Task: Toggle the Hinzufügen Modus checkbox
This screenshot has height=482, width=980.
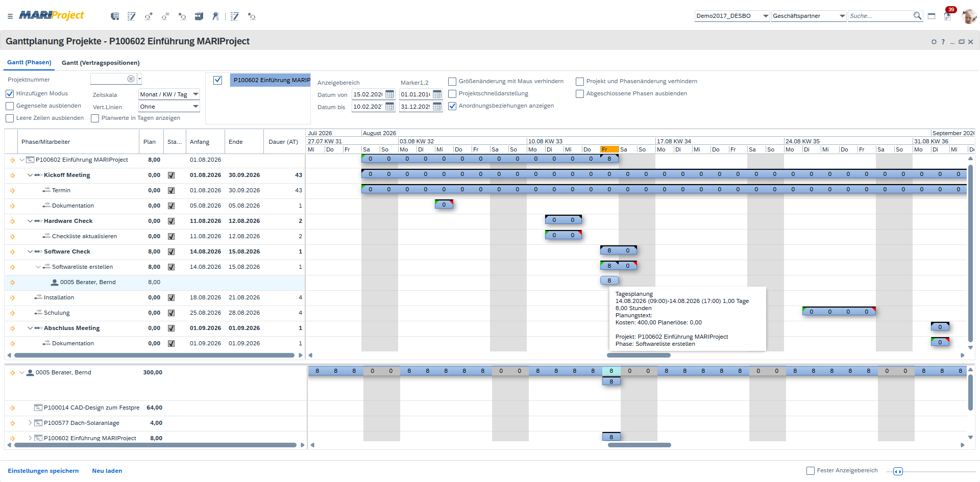Action: (10, 94)
